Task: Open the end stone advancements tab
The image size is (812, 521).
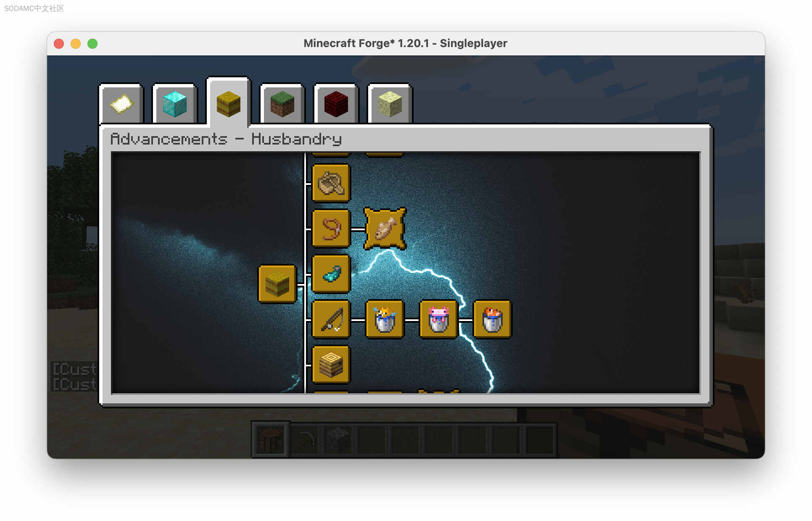Action: click(390, 104)
